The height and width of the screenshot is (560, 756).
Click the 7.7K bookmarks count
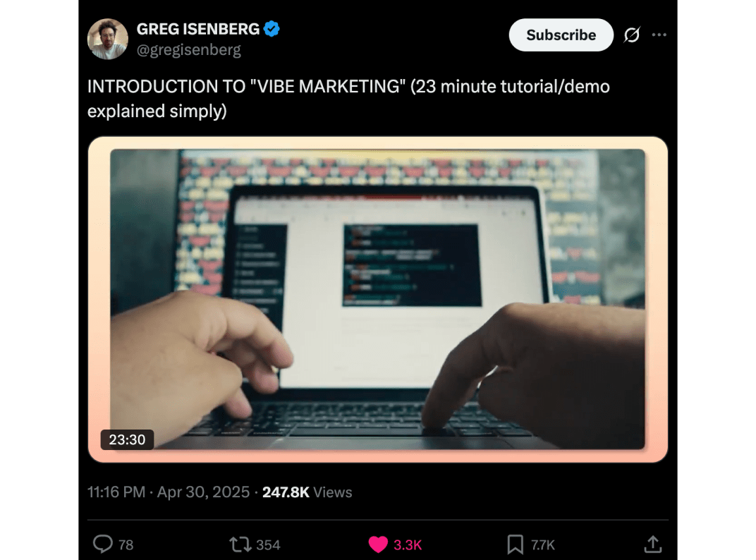[x=543, y=545]
